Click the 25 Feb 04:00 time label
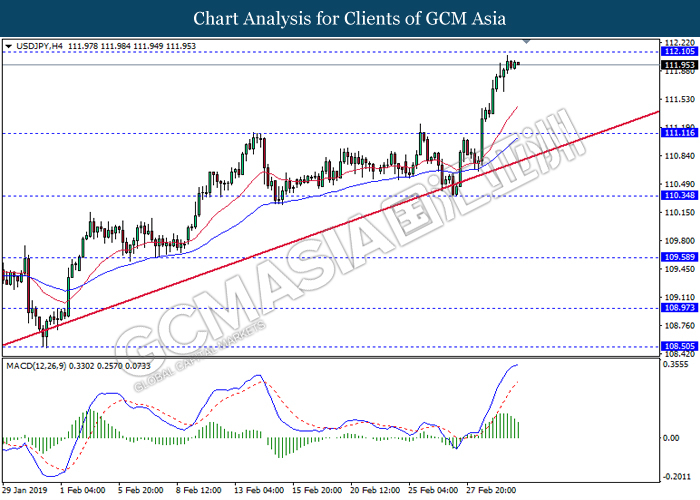This screenshot has height=500, width=700. click(x=433, y=490)
